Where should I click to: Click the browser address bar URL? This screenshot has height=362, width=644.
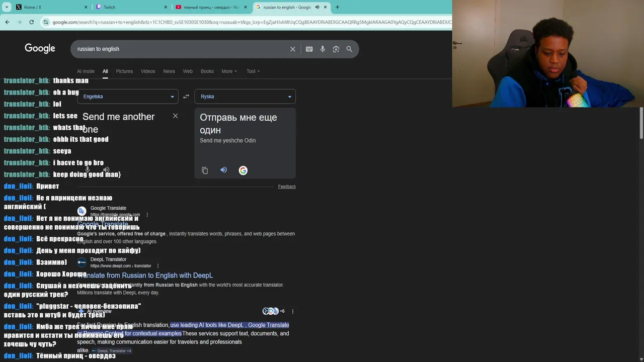[252, 22]
